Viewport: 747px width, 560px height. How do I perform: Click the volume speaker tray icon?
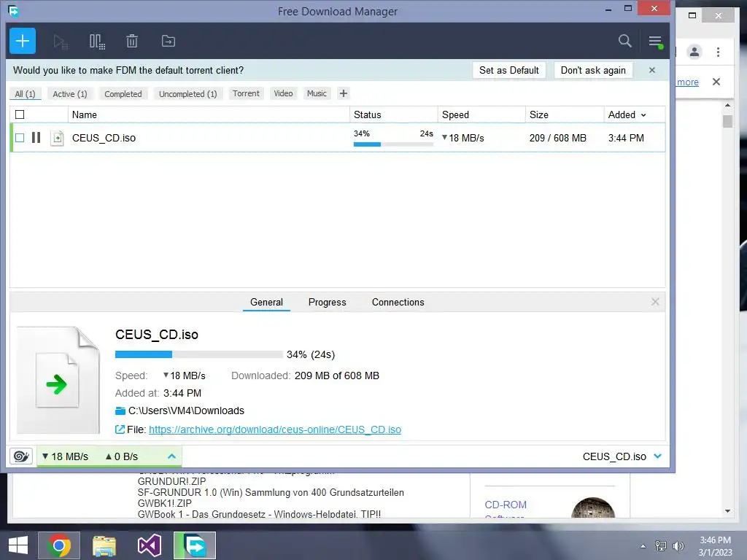coord(678,545)
